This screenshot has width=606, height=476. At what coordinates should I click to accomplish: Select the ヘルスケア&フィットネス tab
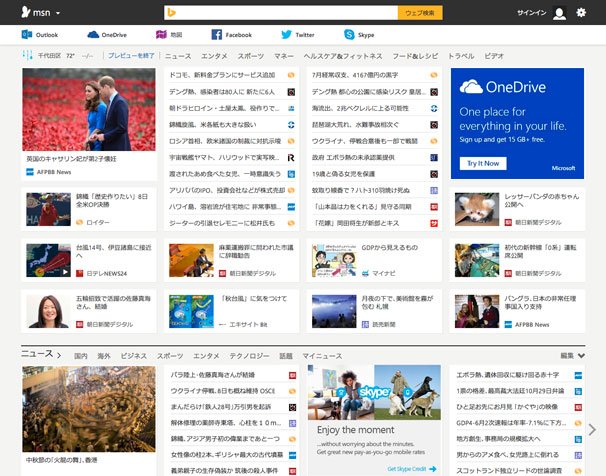[x=343, y=56]
